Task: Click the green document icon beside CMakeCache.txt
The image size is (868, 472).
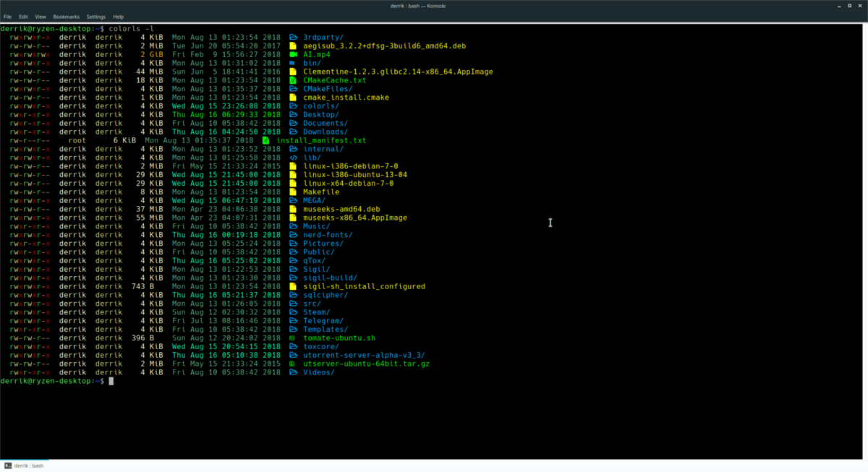Action: (x=293, y=80)
